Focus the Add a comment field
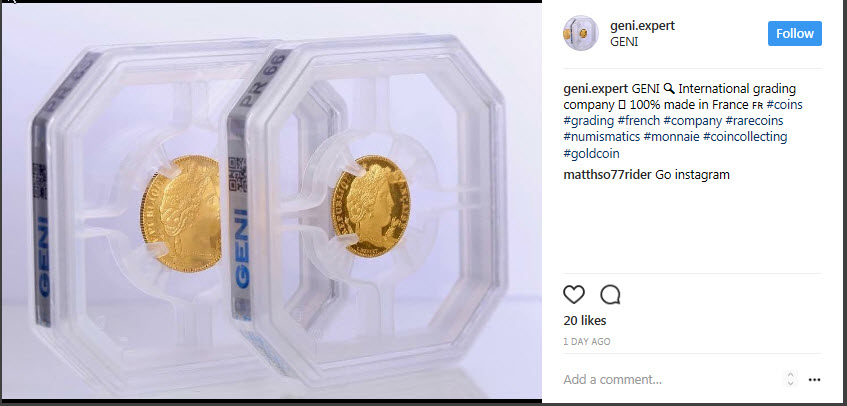The image size is (847, 406). (670, 380)
